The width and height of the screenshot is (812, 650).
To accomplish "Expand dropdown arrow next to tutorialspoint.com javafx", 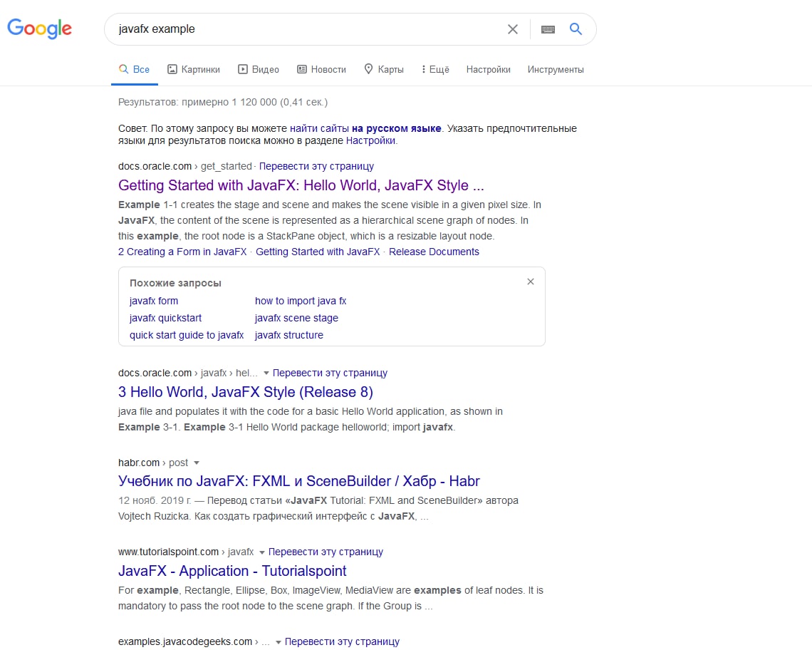I will point(262,552).
